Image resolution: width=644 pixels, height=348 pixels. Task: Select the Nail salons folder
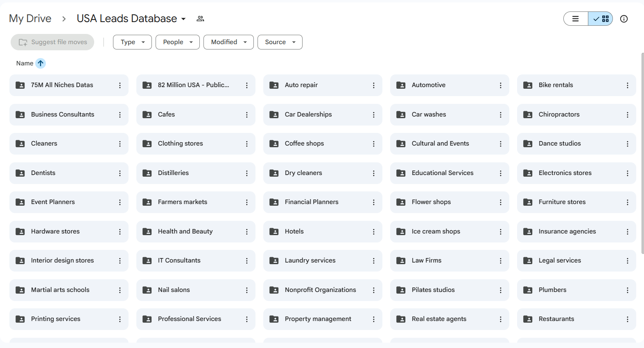click(x=196, y=290)
